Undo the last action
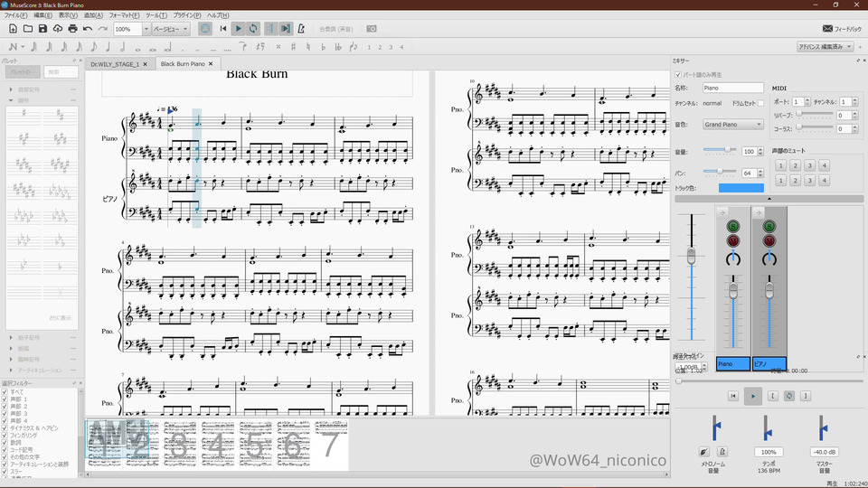This screenshot has width=868, height=488. pyautogui.click(x=88, y=29)
